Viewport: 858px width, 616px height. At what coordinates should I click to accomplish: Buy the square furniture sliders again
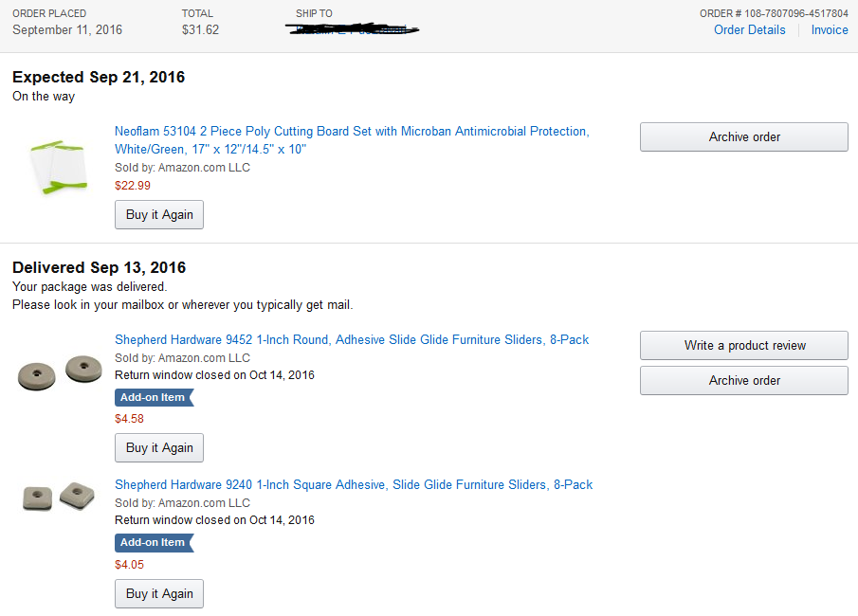pos(159,593)
